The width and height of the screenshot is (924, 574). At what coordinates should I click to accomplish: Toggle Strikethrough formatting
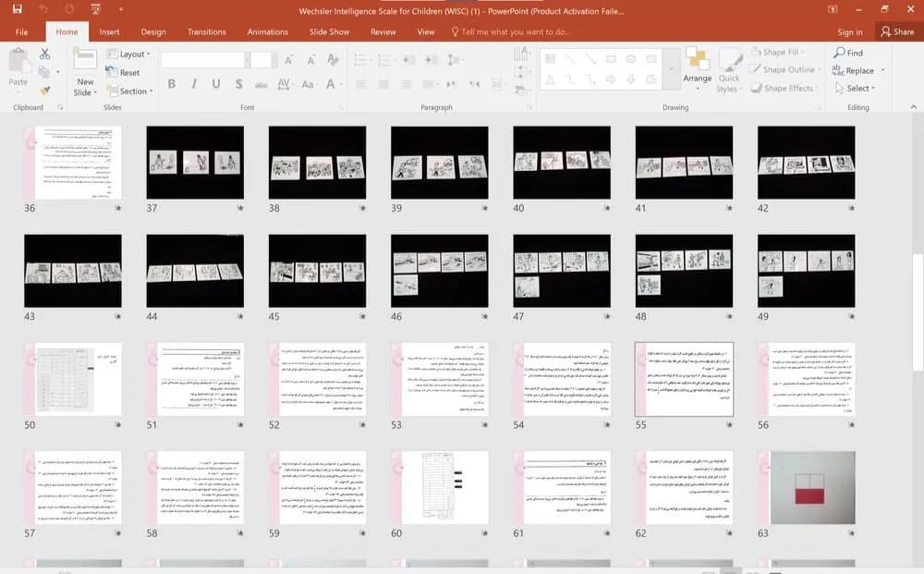pyautogui.click(x=261, y=85)
